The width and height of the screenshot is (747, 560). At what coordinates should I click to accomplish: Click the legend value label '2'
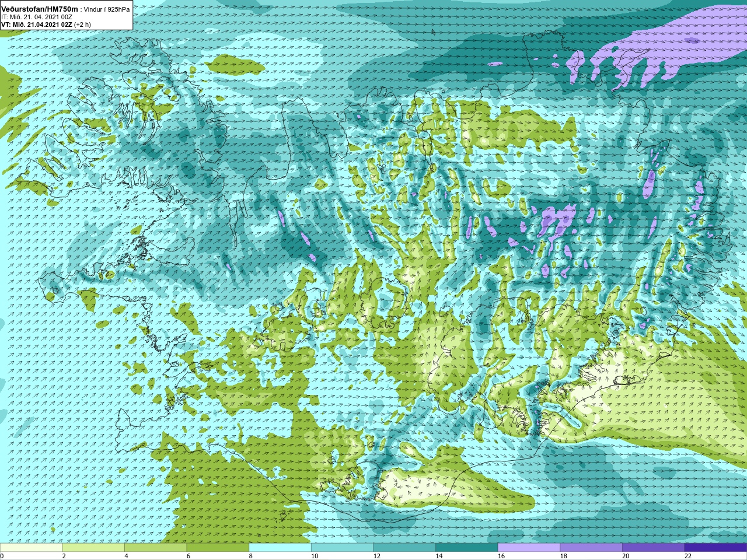click(x=64, y=556)
